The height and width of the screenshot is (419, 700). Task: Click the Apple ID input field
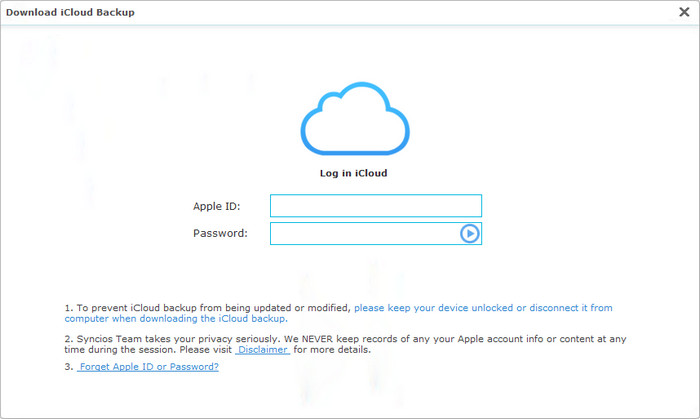click(375, 206)
